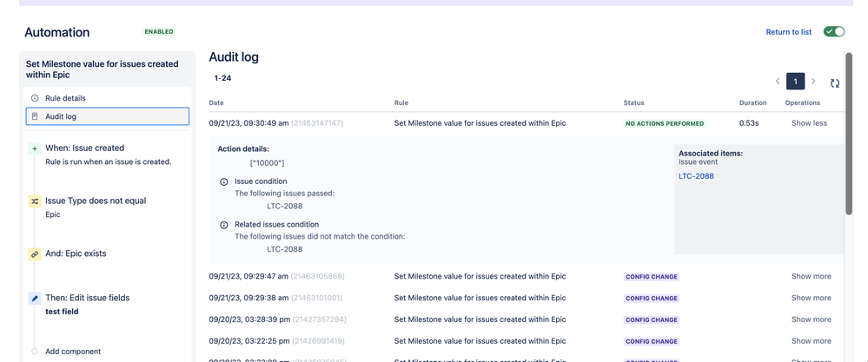Viewport: 868px width, 362px height.
Task: Open Issue Type does not equal condition
Action: [x=96, y=201]
